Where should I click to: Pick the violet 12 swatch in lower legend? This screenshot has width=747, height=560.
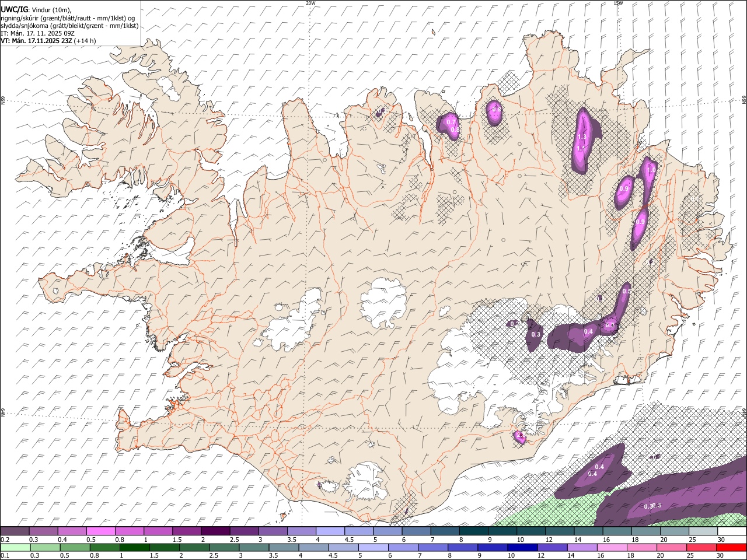pyautogui.click(x=551, y=547)
